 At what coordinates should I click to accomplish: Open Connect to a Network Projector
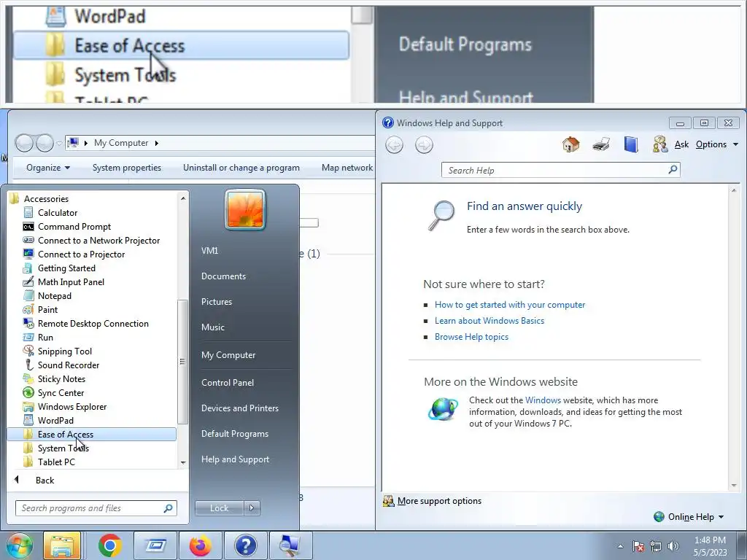point(98,241)
